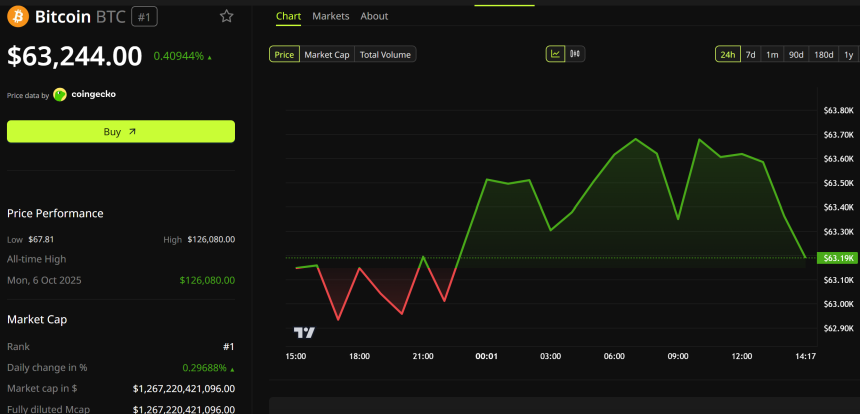Click the Bitcoin orange logo icon
This screenshot has width=860, height=414.
tap(18, 16)
